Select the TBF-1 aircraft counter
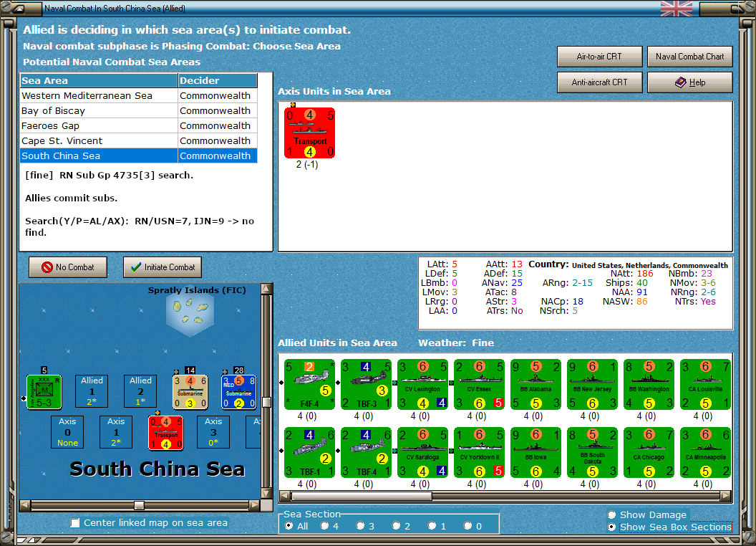The image size is (756, 546). coord(309,452)
